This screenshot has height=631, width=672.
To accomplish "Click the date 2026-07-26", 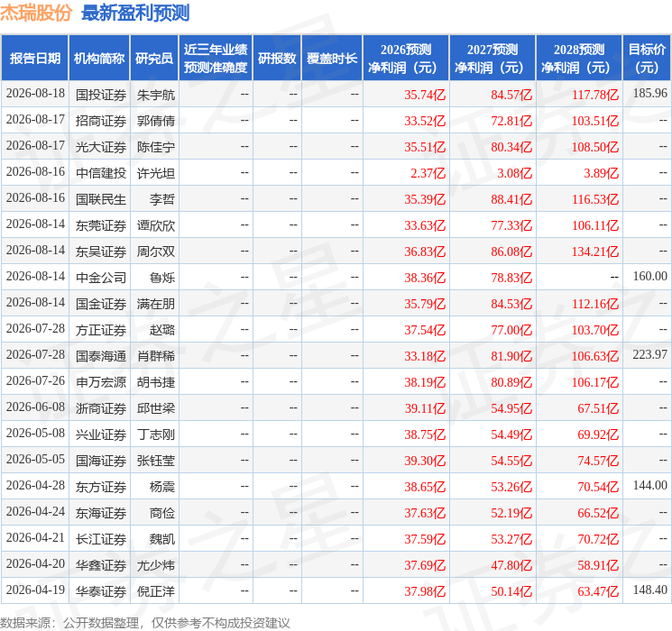I will (x=35, y=380).
